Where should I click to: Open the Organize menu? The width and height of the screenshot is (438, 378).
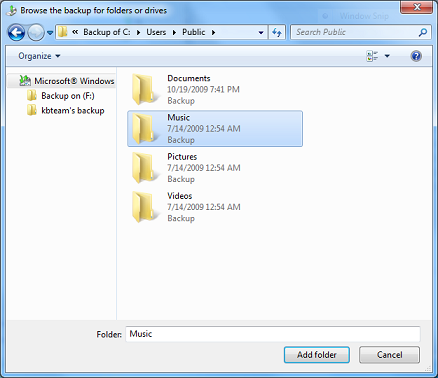pyautogui.click(x=39, y=56)
